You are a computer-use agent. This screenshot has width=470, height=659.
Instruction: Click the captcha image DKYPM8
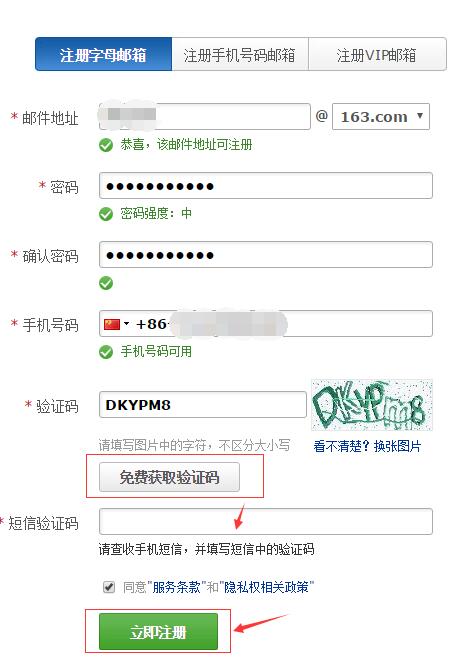coord(372,405)
